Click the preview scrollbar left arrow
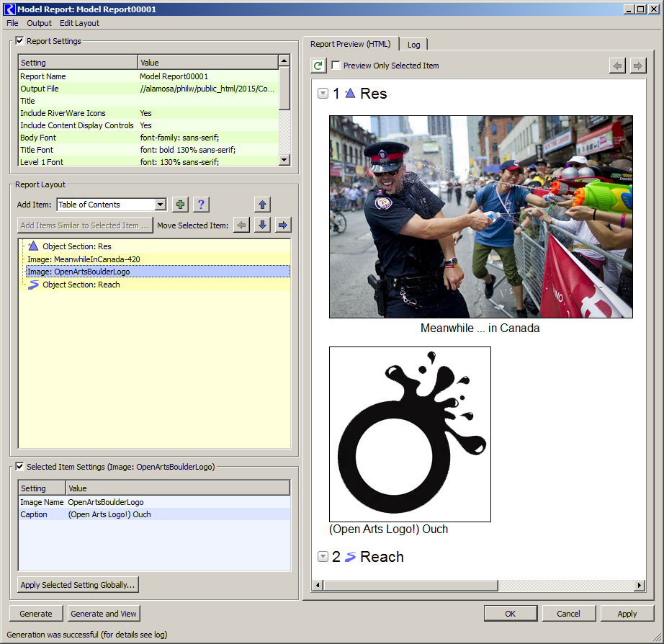This screenshot has width=664, height=644. pyautogui.click(x=318, y=586)
